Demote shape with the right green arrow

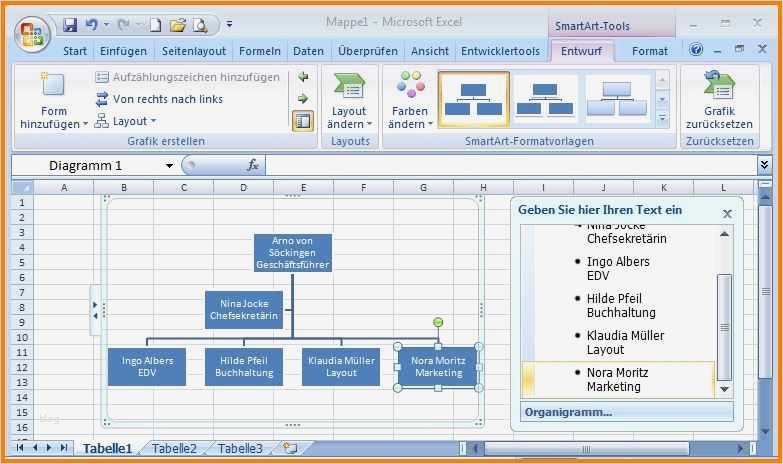pos(303,99)
